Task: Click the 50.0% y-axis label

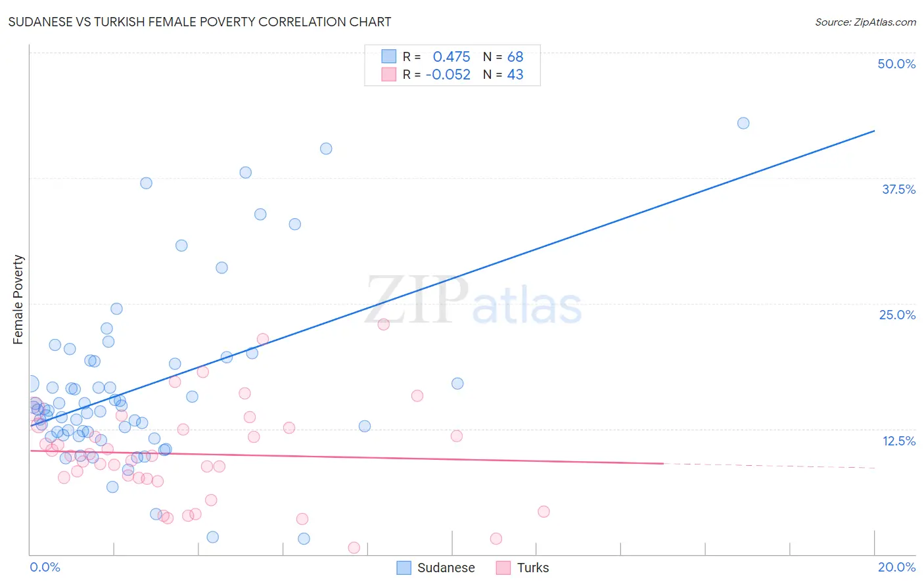Action: 896,64
